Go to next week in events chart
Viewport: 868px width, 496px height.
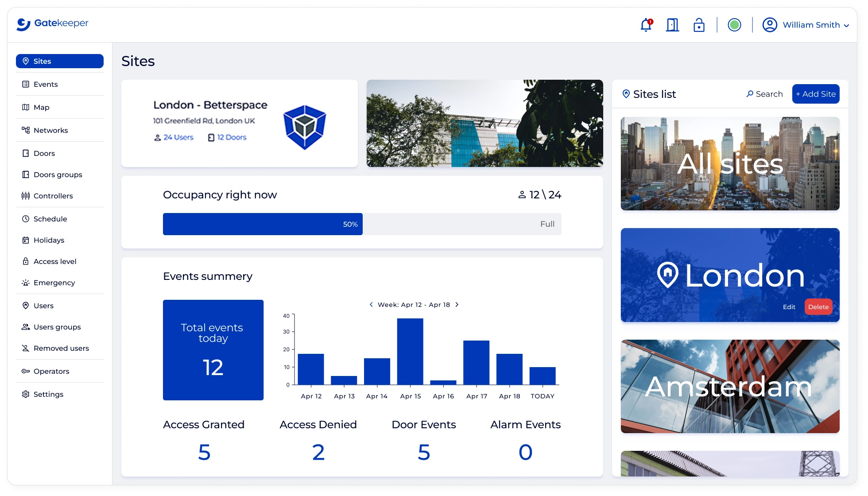tap(457, 305)
